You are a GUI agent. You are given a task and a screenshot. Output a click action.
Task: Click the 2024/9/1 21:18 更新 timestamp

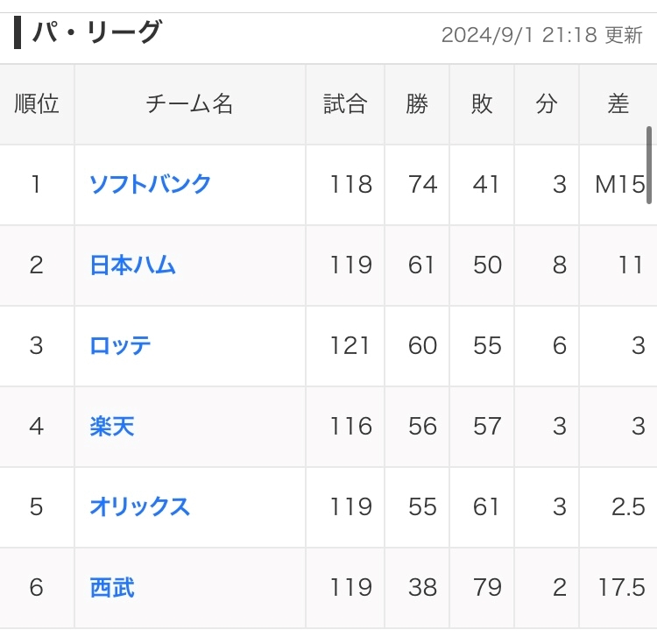(x=541, y=35)
